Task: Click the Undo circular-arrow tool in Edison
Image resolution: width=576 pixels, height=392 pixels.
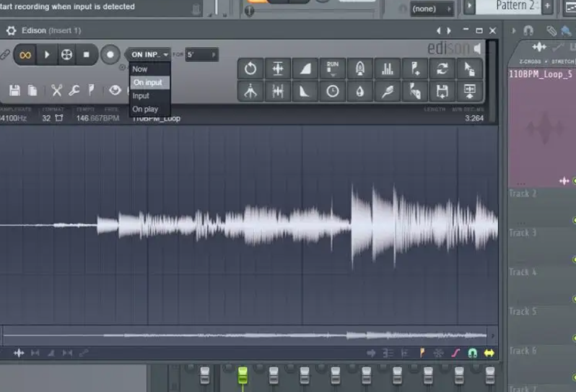Action: [x=251, y=68]
